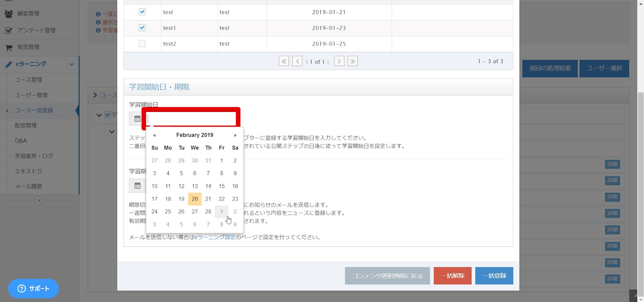Toggle the course checkbox behind the dialog
The image size is (644, 302).
tap(108, 115)
